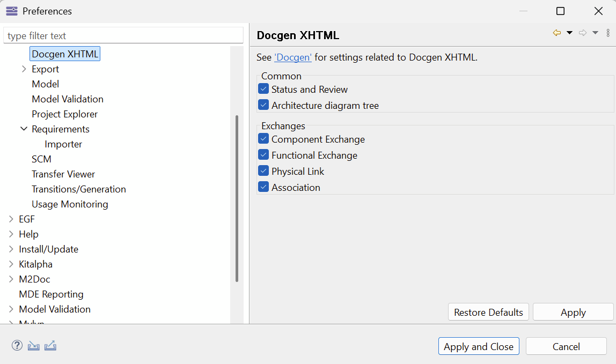Image resolution: width=616 pixels, height=364 pixels.
Task: Uncheck the Status and Review checkbox
Action: [x=263, y=89]
